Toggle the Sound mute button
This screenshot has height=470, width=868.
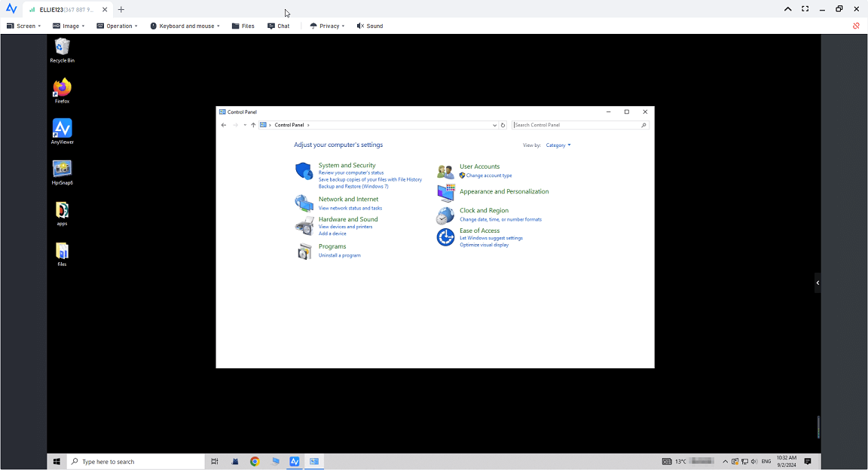[x=370, y=26]
